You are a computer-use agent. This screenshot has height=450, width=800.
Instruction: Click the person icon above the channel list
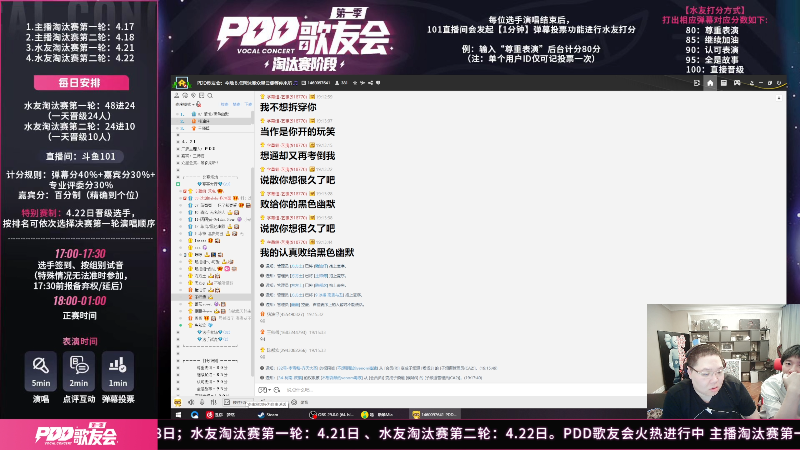tap(177, 95)
